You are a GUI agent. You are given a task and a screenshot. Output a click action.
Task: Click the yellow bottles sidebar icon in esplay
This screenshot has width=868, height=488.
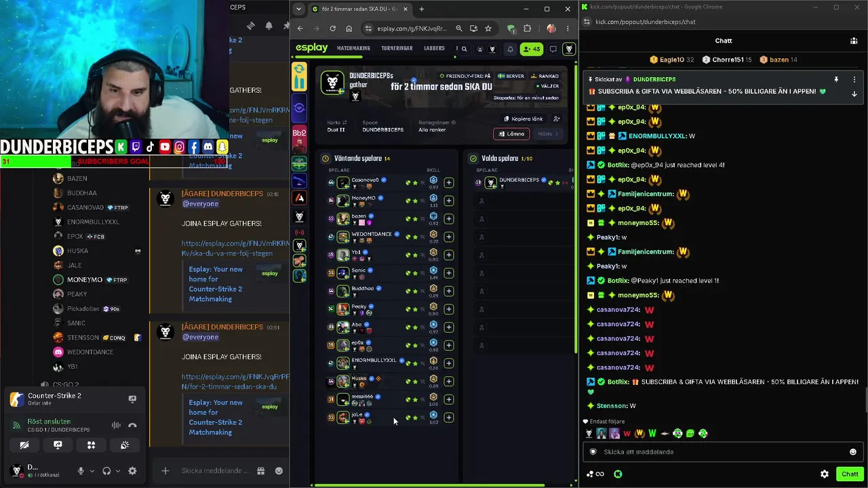coord(299,76)
